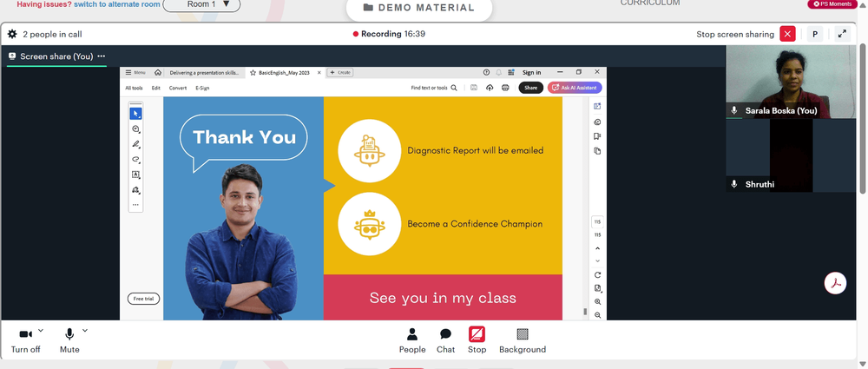Toggle the Background effect
868x369 pixels.
[522, 340]
